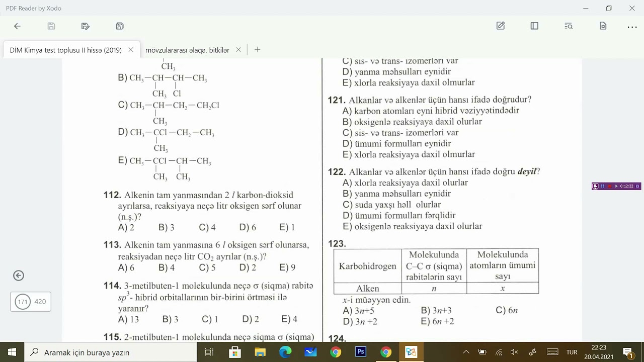Open Photoshop from the taskbar
Viewport: 644px width, 362px height.
point(361,352)
